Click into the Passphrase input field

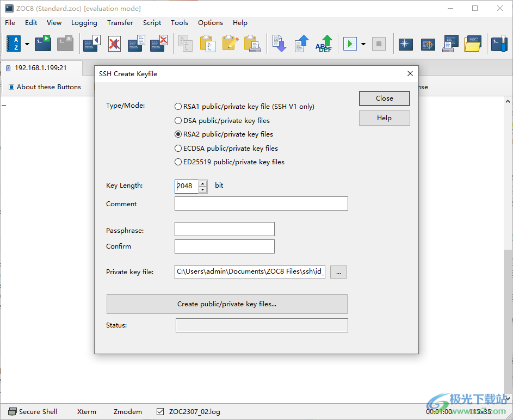click(x=224, y=229)
